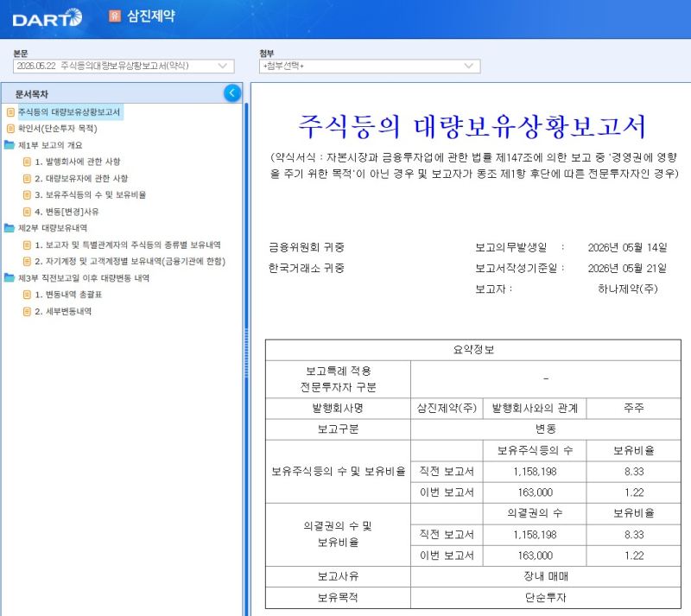Click page icon beside 1. 변동내역 총괄표

click(27, 295)
